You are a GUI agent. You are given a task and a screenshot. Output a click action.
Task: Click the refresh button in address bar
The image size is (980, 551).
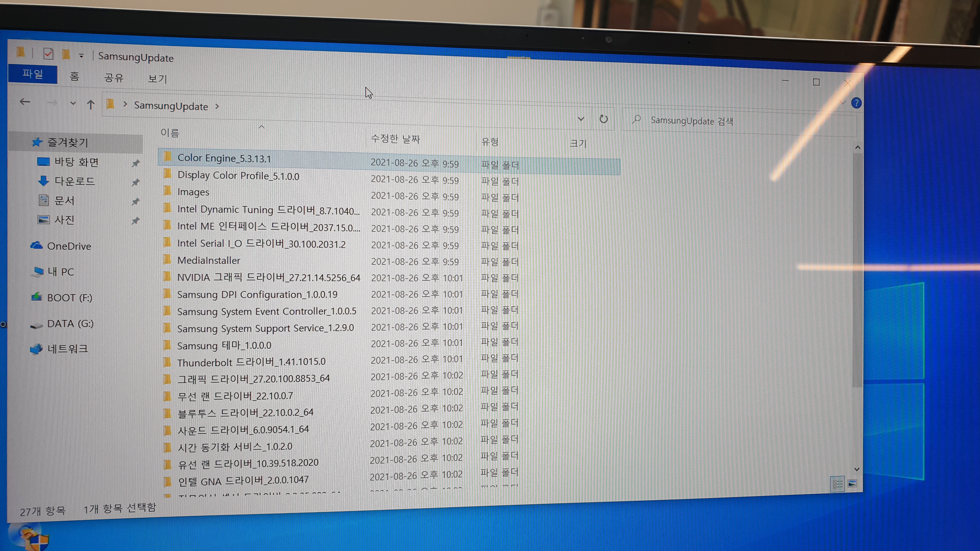click(x=603, y=119)
